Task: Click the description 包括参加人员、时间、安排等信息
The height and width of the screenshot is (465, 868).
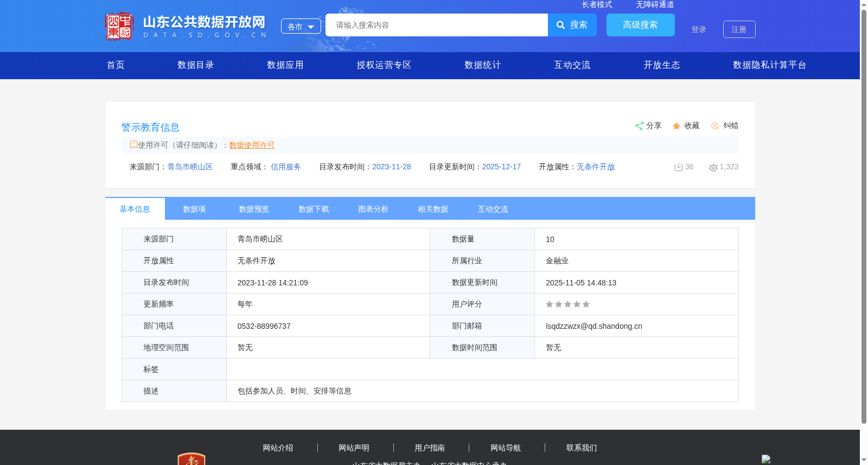Action: click(x=295, y=391)
